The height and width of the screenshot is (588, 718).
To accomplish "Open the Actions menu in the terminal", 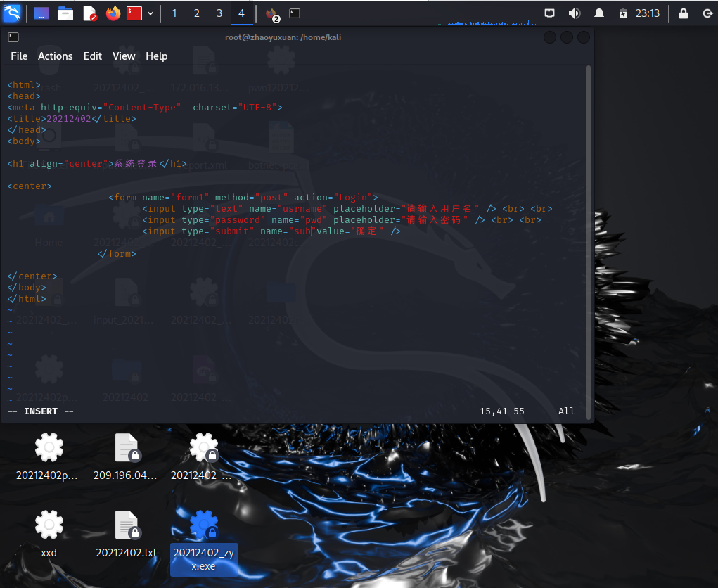I will coord(55,56).
